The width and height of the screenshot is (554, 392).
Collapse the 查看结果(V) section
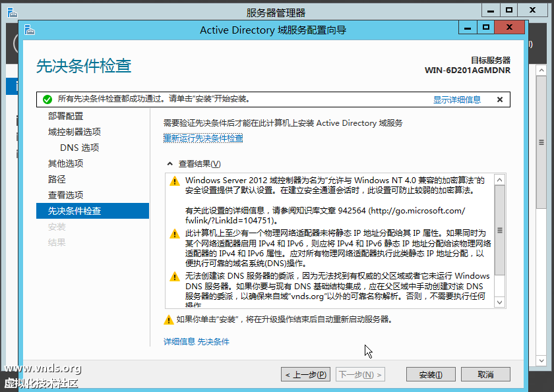[170, 163]
